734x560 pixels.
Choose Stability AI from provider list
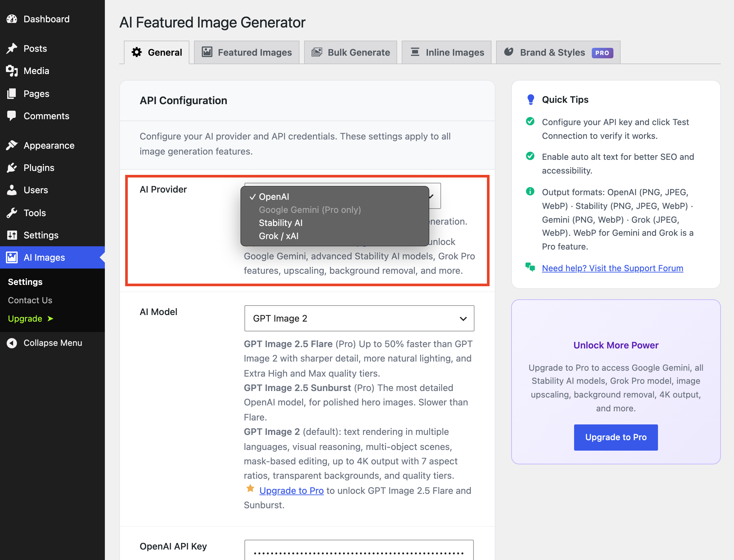click(335, 223)
